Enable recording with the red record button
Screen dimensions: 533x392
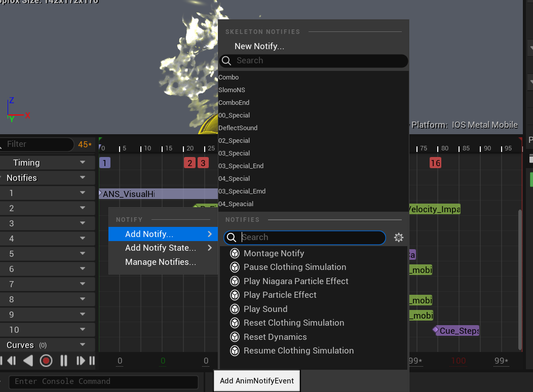click(x=46, y=361)
